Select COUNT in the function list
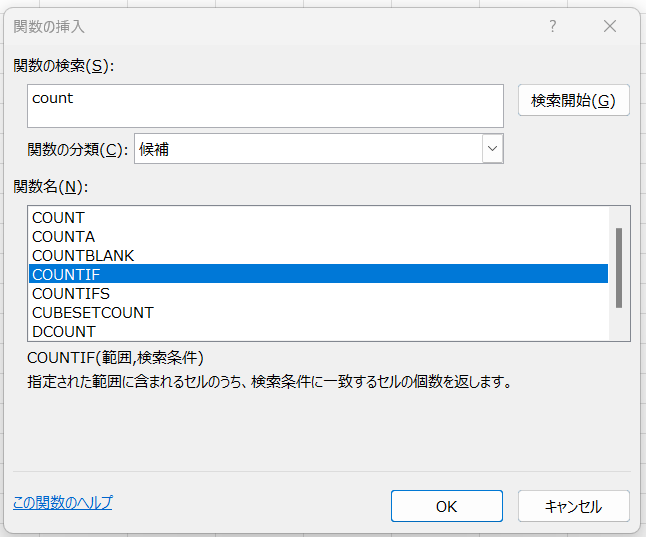The height and width of the screenshot is (537, 646). click(59, 217)
